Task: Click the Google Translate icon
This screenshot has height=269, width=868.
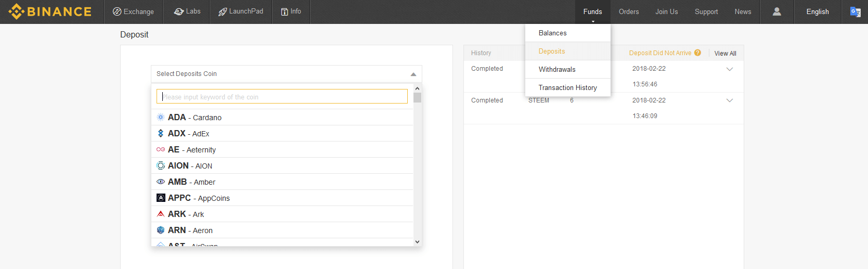Action: pos(855,11)
